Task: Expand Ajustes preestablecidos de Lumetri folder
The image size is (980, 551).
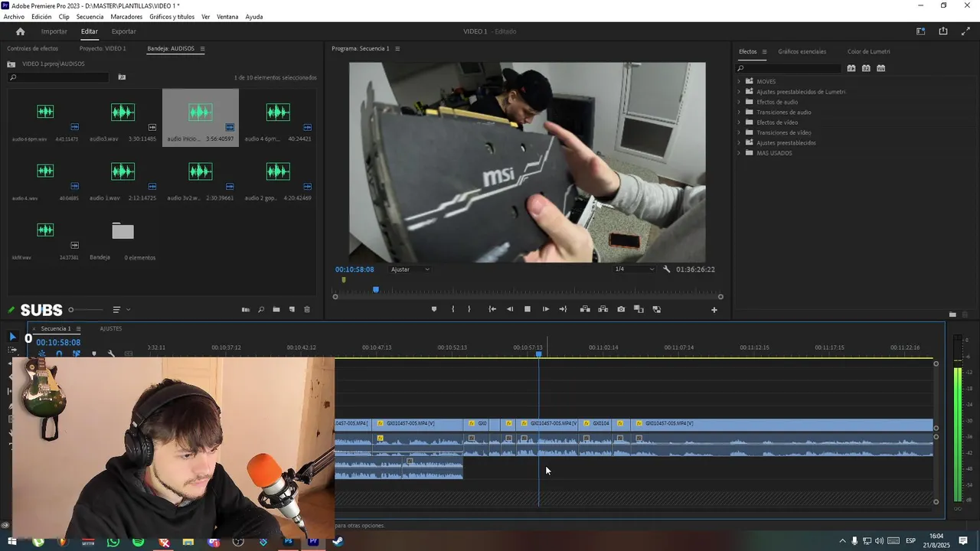Action: (x=739, y=92)
